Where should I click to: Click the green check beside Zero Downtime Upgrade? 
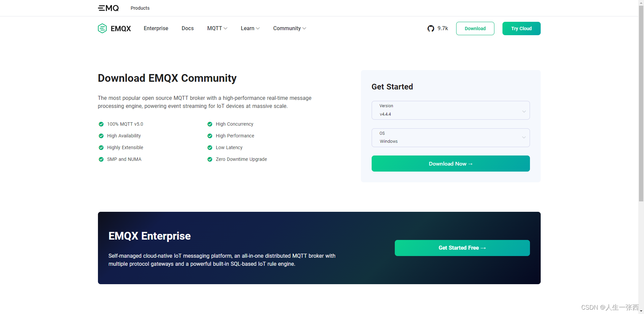(x=210, y=159)
